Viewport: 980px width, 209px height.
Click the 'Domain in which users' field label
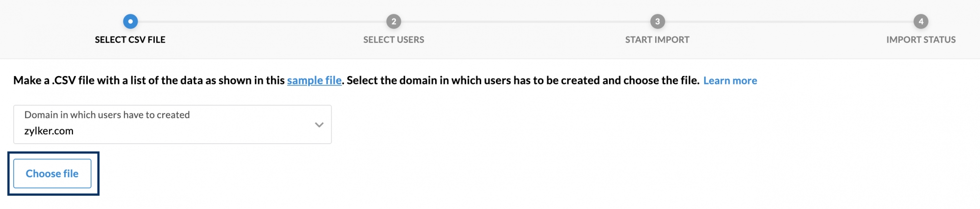click(107, 115)
